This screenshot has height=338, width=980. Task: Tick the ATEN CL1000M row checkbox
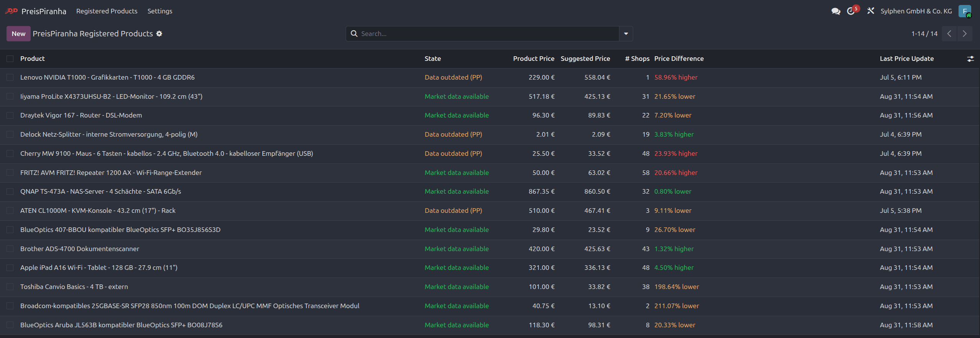pyautogui.click(x=10, y=211)
